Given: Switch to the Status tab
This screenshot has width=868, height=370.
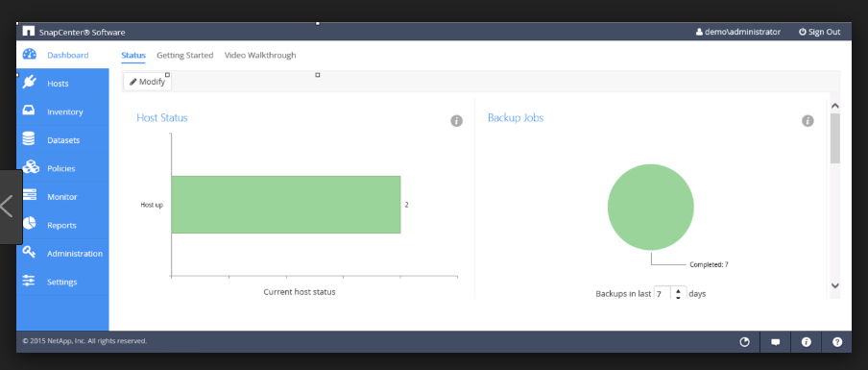Looking at the screenshot, I should coord(133,56).
